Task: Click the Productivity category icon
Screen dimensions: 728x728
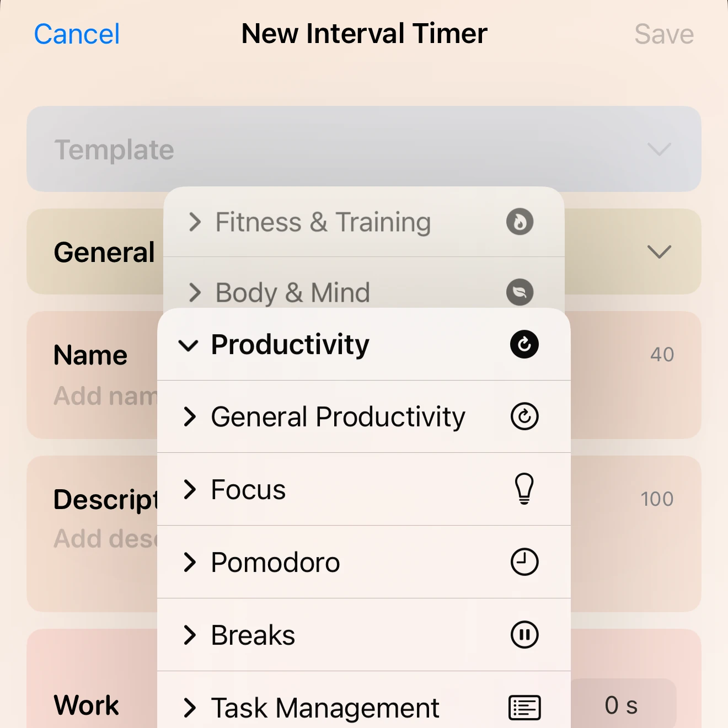Action: coord(523,345)
